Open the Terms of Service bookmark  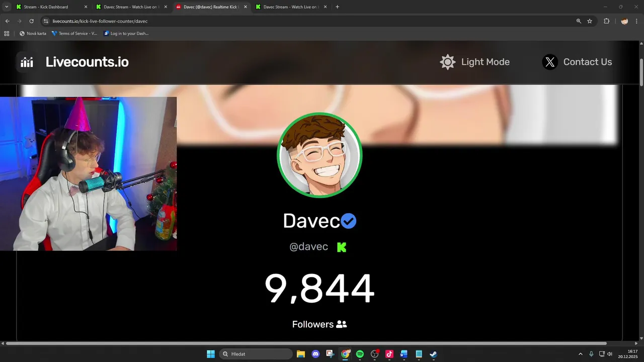tap(74, 34)
